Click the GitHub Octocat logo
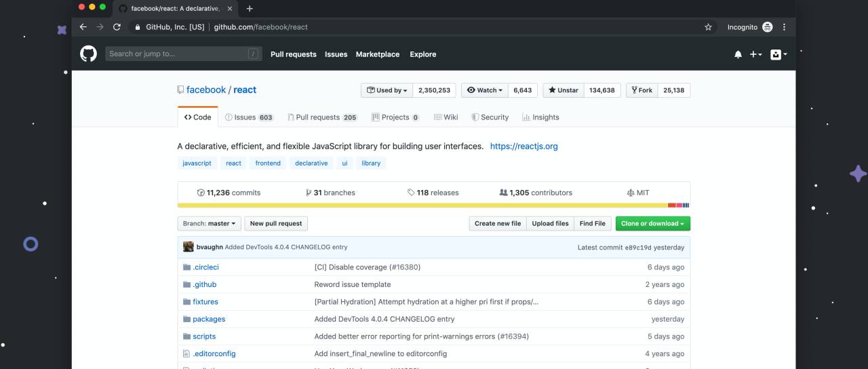868x369 pixels. tap(89, 54)
